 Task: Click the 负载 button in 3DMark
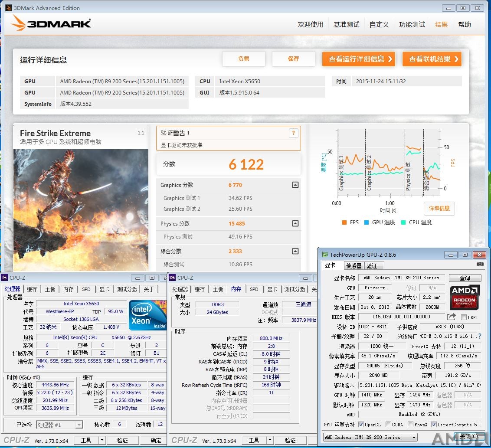pos(244,59)
